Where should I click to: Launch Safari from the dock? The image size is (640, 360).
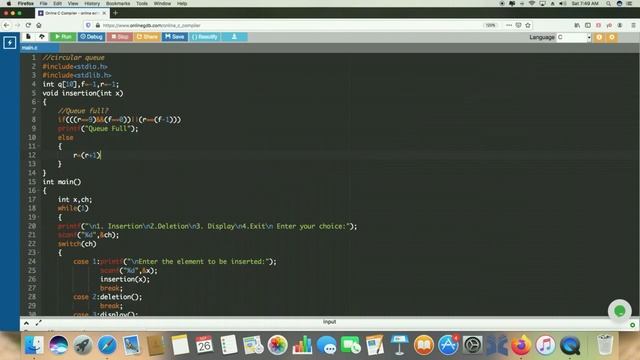coord(107,346)
